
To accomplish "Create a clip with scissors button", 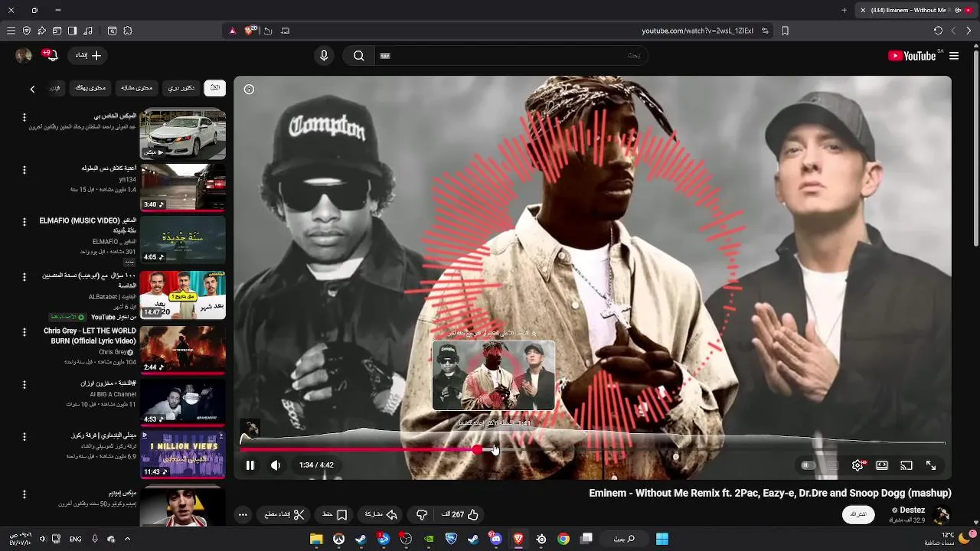I will 285,515.
